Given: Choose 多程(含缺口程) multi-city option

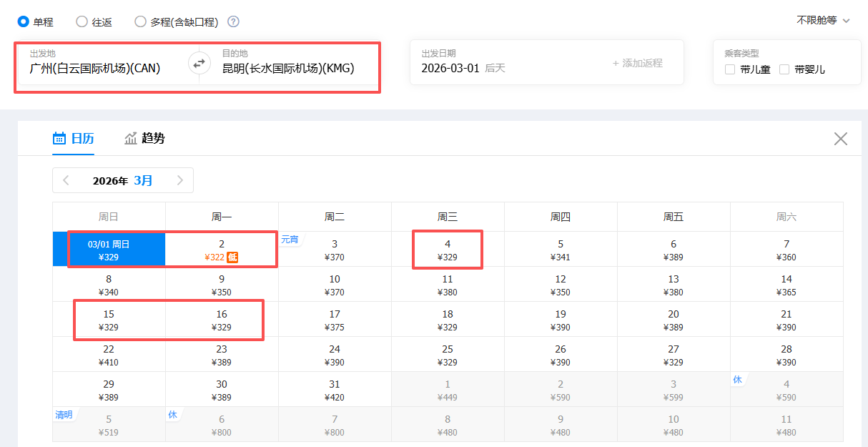Looking at the screenshot, I should [141, 21].
